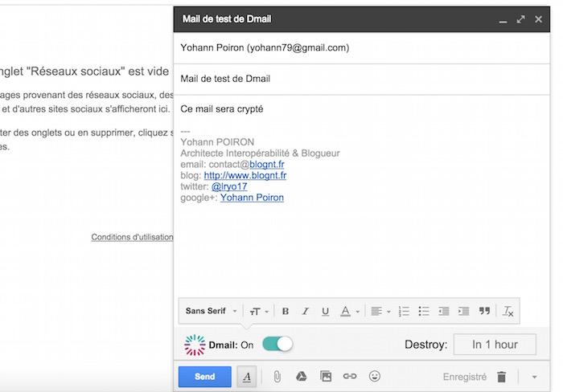
Task: Click the body text 'Ce mail sera crypté'
Action: point(221,109)
